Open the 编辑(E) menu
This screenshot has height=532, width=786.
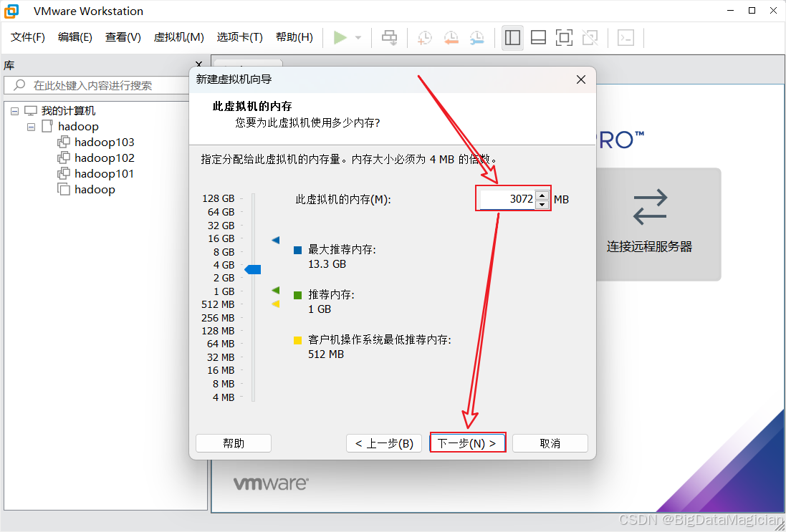pyautogui.click(x=75, y=37)
